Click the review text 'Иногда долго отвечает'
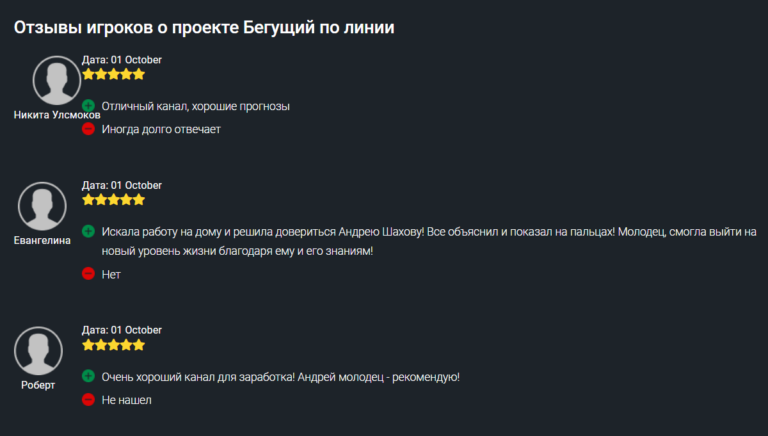The height and width of the screenshot is (436, 768). click(160, 129)
